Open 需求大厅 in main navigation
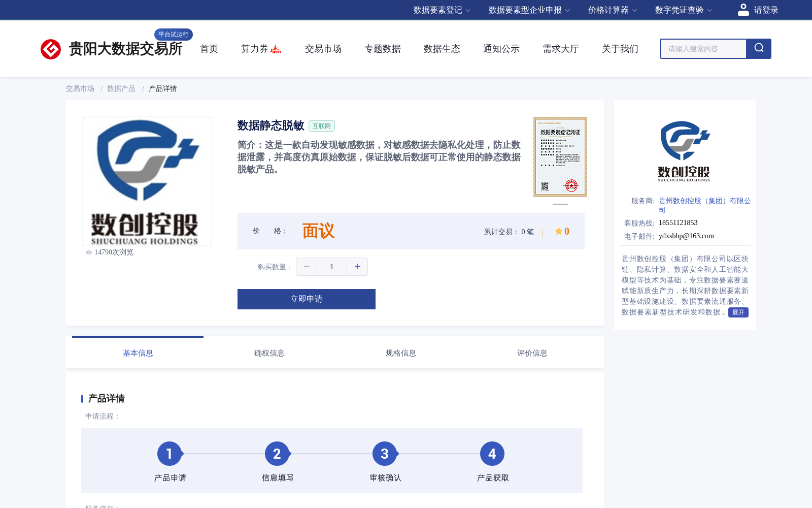The width and height of the screenshot is (812, 508). (x=561, y=49)
